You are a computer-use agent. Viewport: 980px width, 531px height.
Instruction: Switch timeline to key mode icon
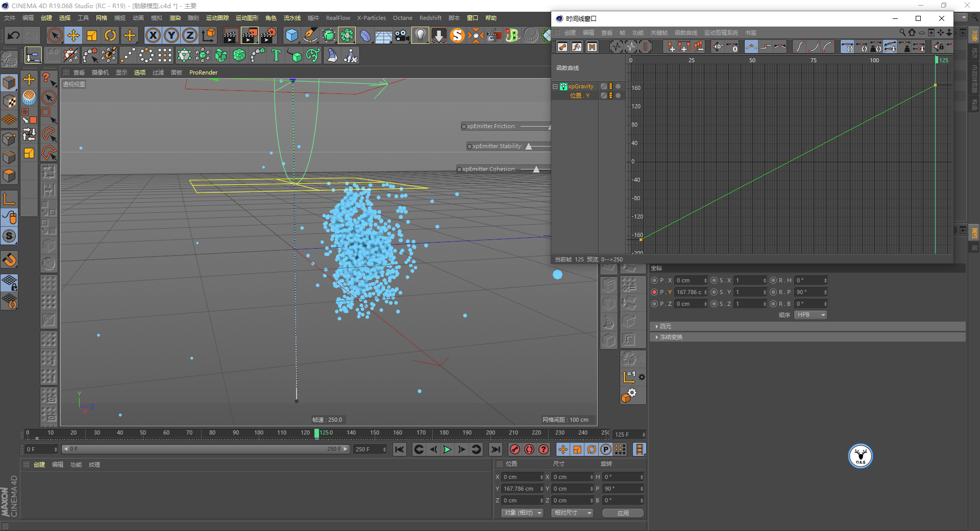(x=562, y=47)
